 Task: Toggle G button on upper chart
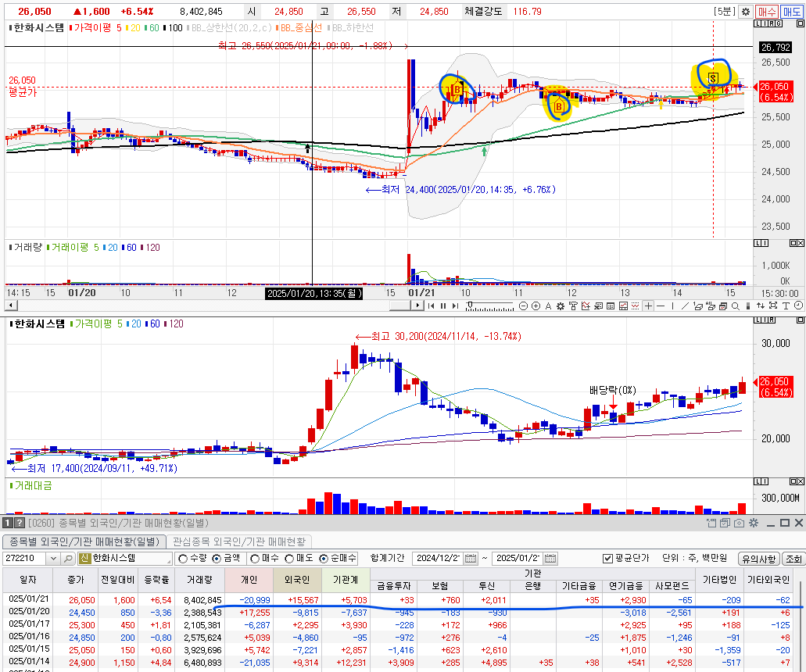(779, 23)
